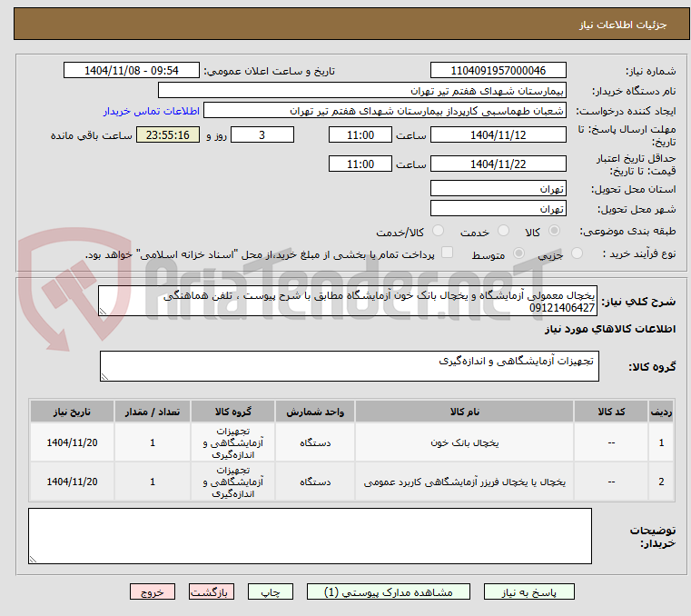Screen dimensions: 691x616
Task: Click resize handle of شرح کلی نیاز box
Action: (103, 312)
